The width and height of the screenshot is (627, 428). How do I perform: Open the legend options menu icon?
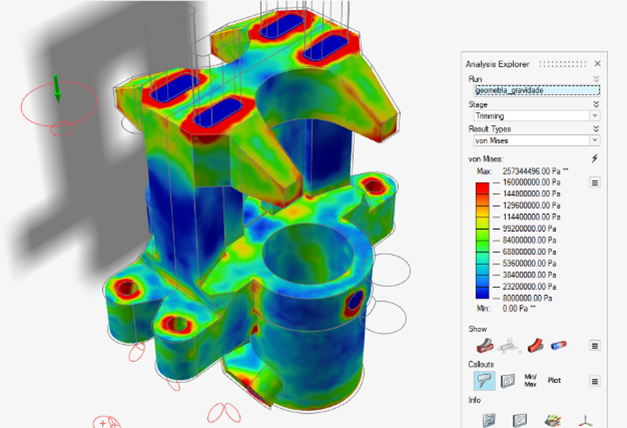[x=595, y=183]
